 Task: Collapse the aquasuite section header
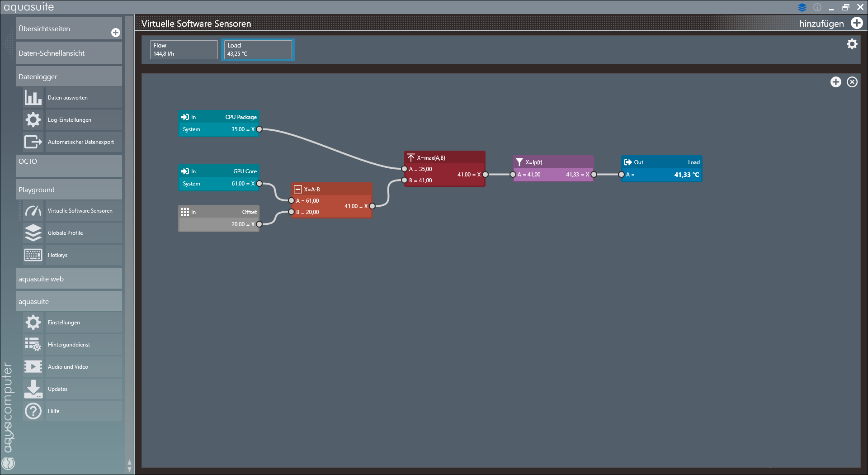pyautogui.click(x=69, y=301)
